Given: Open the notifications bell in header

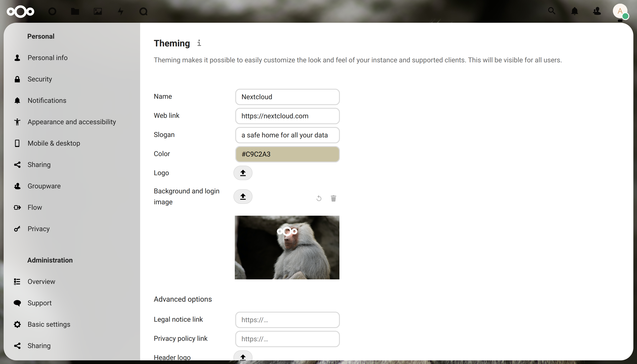Looking at the screenshot, I should coord(574,11).
